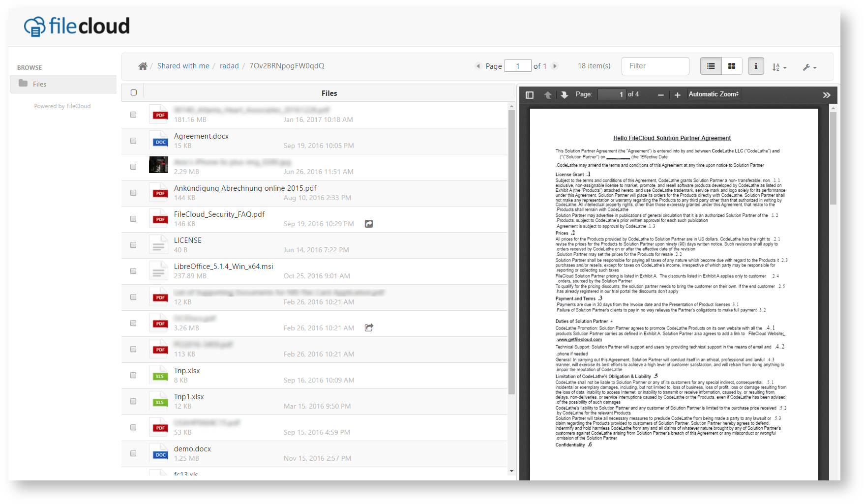Click the Filter input field

pyautogui.click(x=655, y=66)
